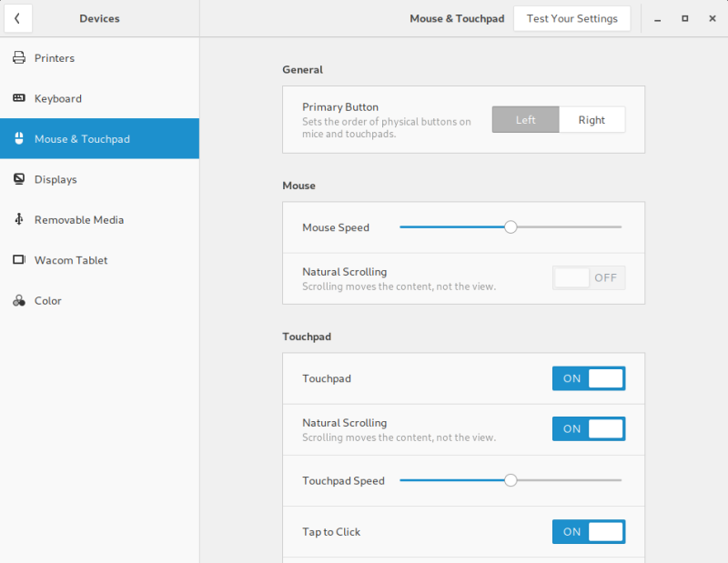Screen dimensions: 728x563
Task: Click the Color settings icon
Action: (18, 300)
